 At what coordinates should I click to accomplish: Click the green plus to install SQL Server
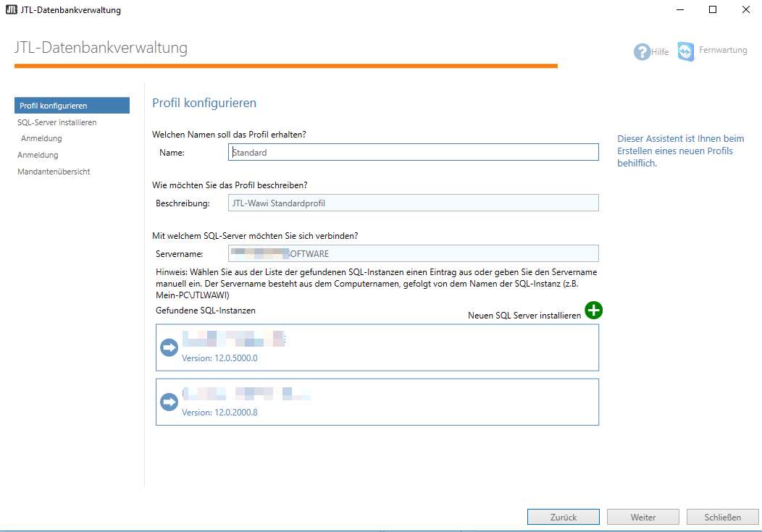click(593, 311)
